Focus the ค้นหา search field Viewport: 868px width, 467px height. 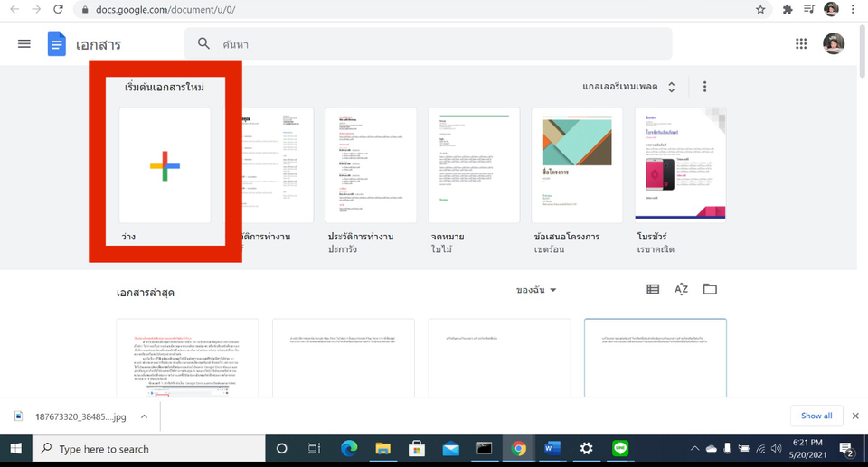[429, 43]
